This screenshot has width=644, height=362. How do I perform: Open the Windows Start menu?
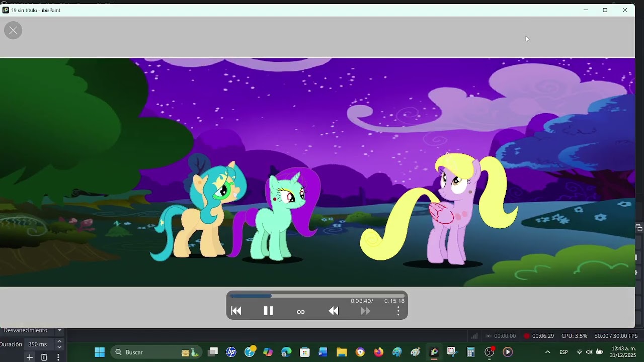pyautogui.click(x=100, y=352)
